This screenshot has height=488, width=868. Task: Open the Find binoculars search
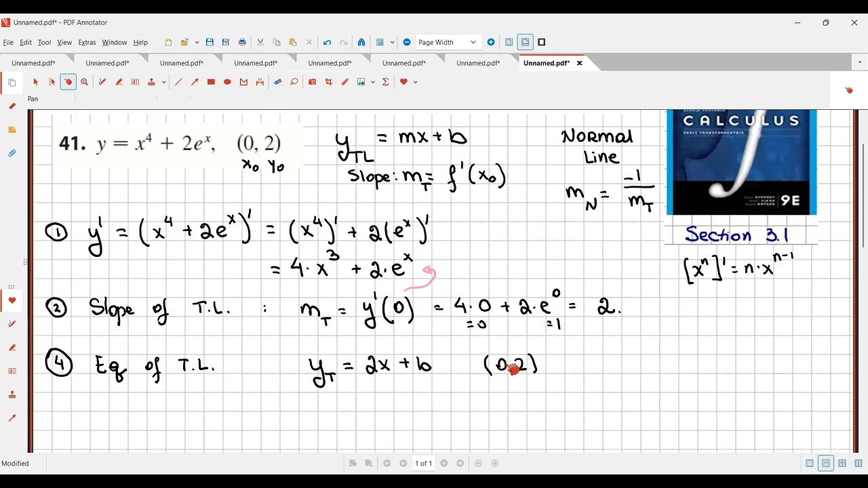point(361,42)
